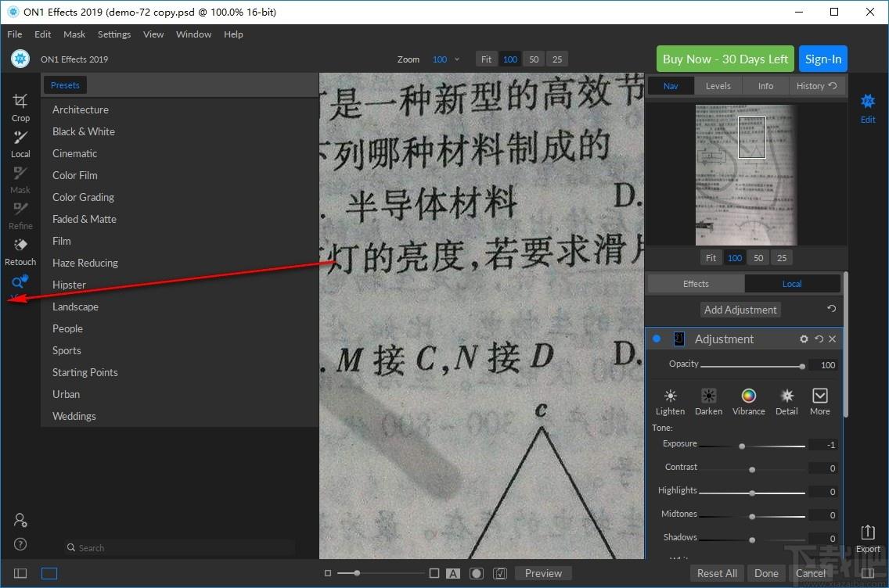Select the single image view icon
Viewport: 889px width, 588px height.
(49, 573)
